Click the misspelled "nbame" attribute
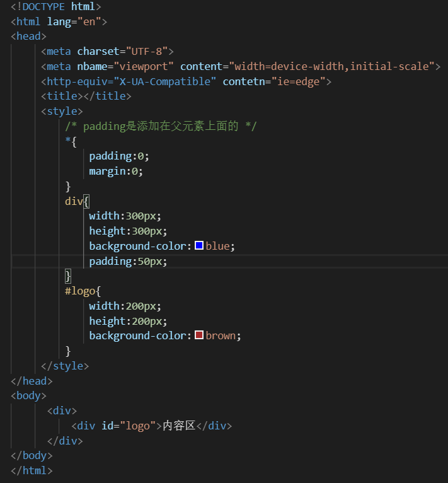 point(92,66)
